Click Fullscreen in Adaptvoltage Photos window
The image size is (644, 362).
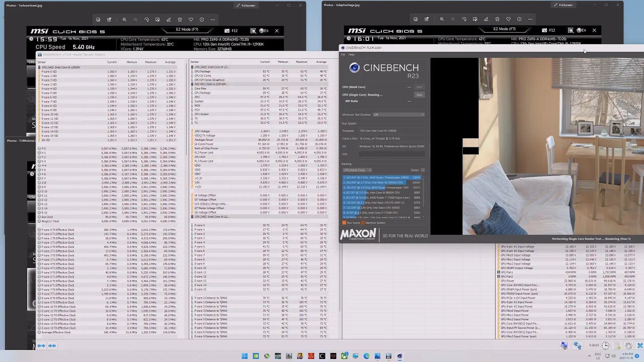point(563,5)
